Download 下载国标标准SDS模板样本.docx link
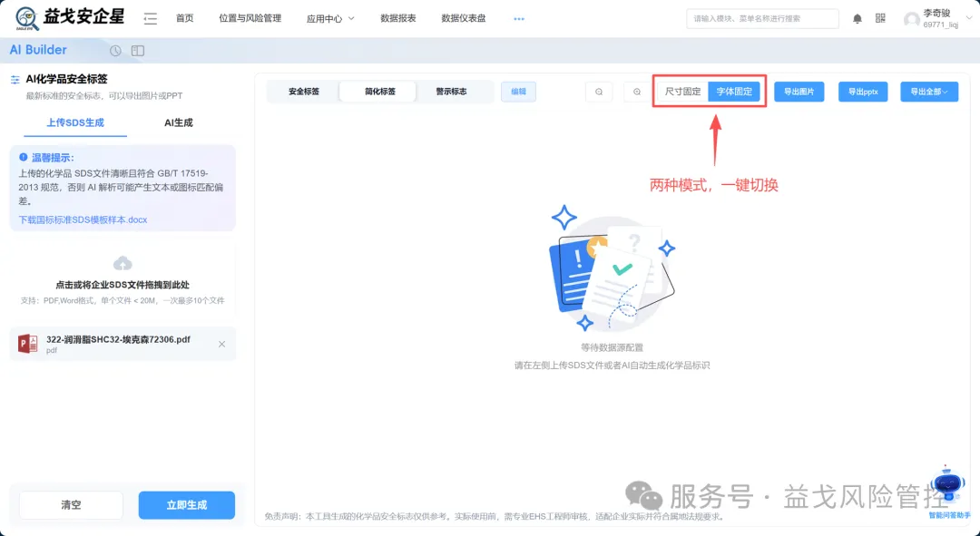Viewport: 980px width, 536px height. point(83,219)
